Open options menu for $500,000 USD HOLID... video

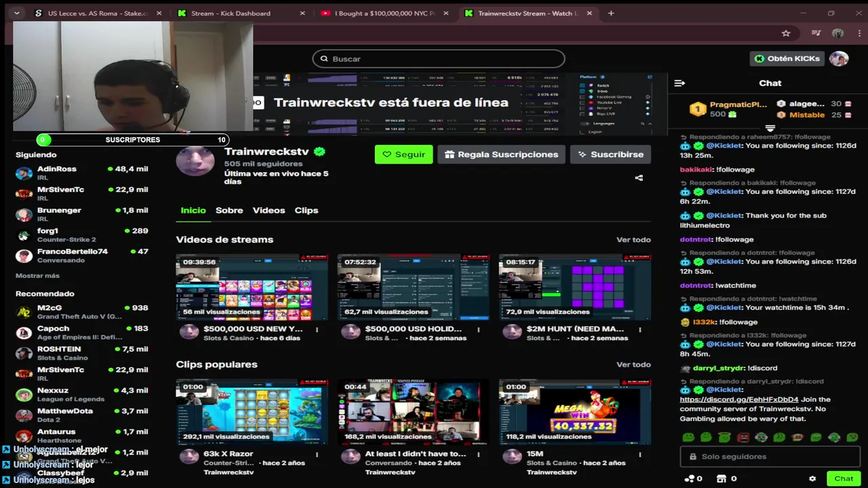coord(478,330)
